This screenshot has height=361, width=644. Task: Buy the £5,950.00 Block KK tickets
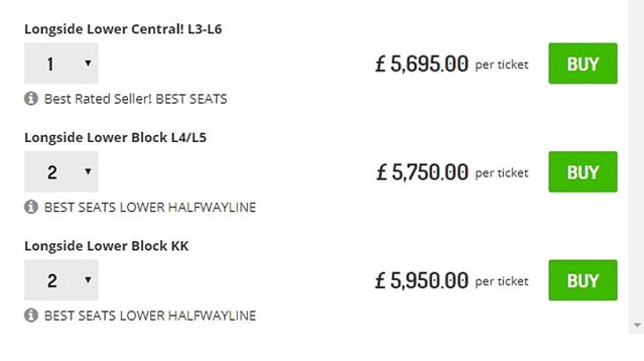point(583,280)
